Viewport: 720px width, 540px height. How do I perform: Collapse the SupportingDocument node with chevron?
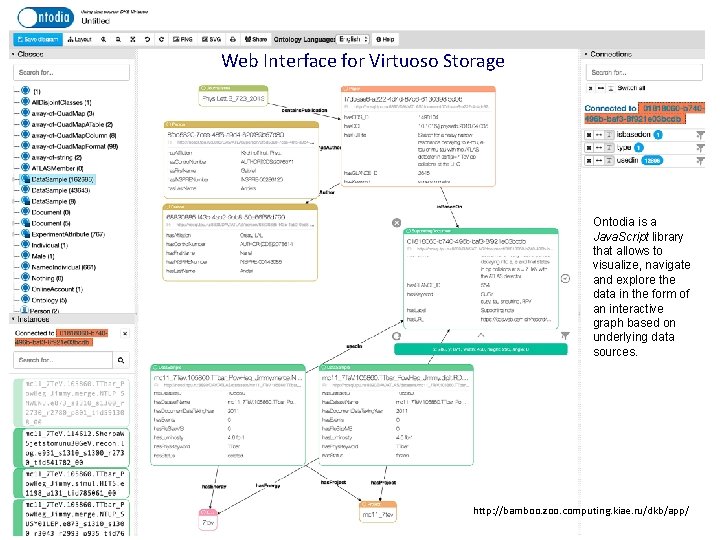(480, 335)
